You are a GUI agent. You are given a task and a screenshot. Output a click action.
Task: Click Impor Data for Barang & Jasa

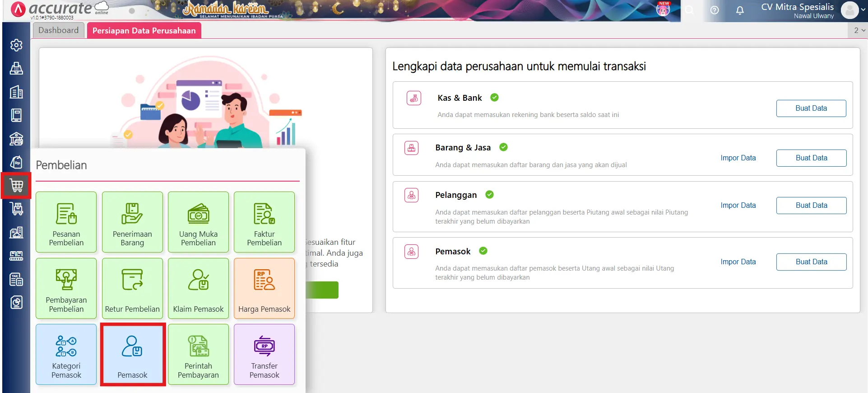click(x=738, y=158)
